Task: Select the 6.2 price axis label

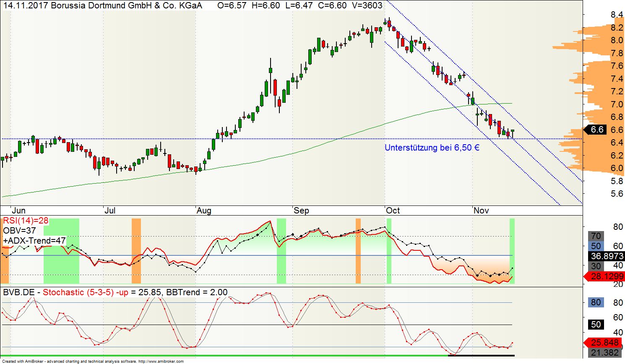Action: coord(617,156)
